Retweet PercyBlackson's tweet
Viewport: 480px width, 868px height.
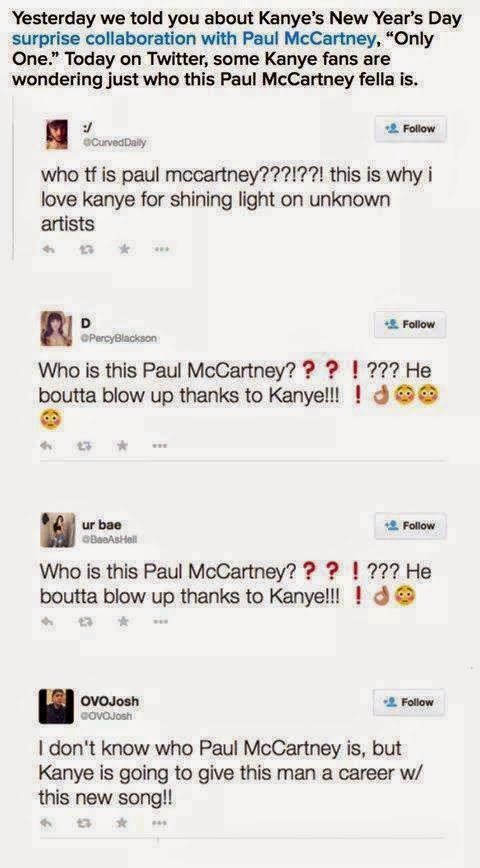tap(85, 444)
